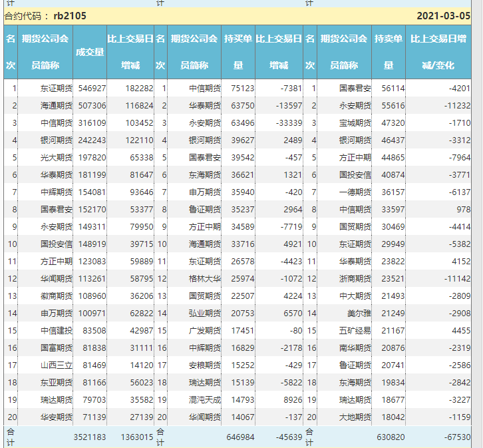Screen dimensions: 483x448
Task: Click short change value -11232
Action: [457, 106]
